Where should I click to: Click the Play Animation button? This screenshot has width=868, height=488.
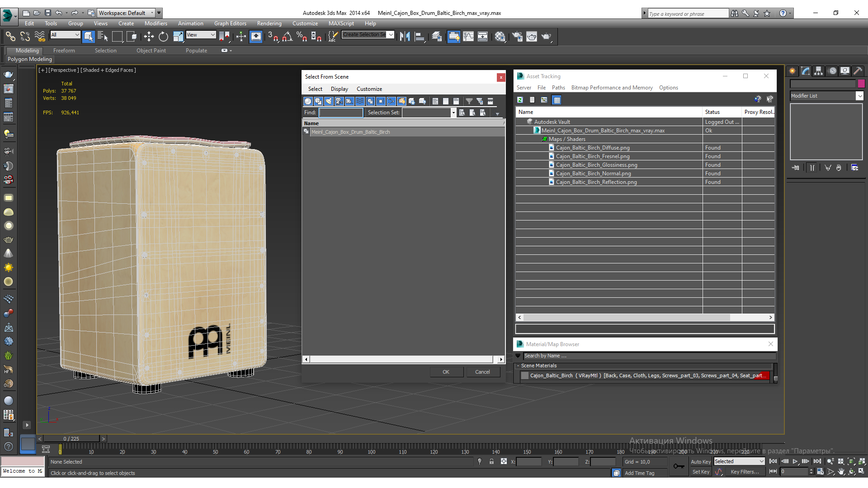795,461
